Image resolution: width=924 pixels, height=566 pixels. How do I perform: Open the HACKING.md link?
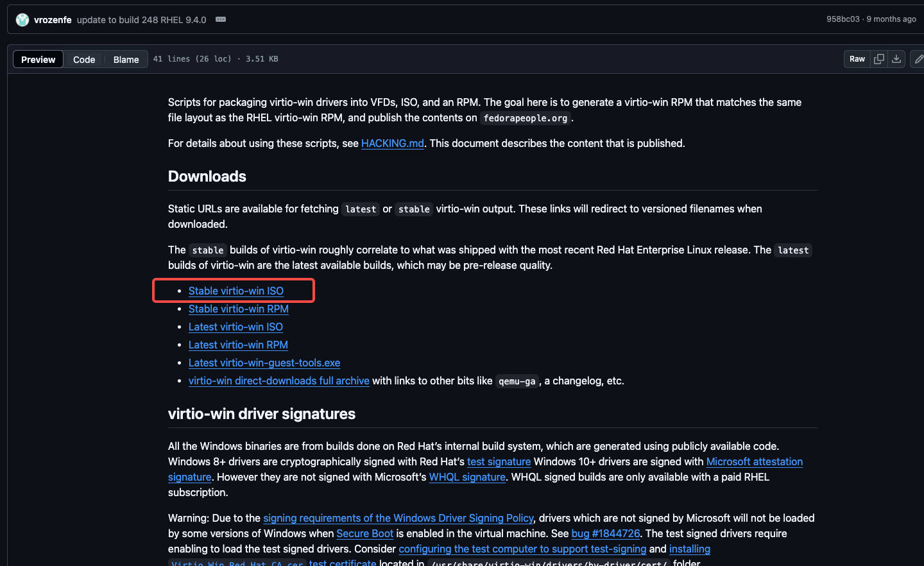(x=392, y=143)
